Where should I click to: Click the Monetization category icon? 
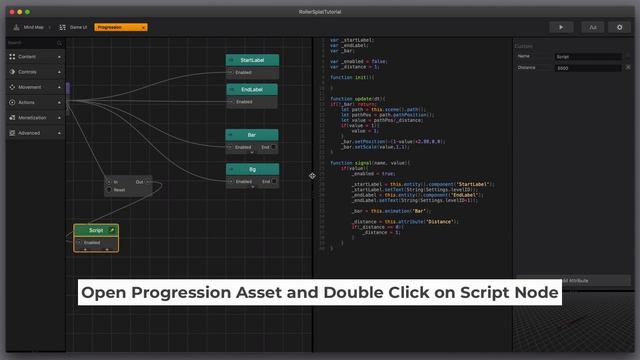click(12, 118)
